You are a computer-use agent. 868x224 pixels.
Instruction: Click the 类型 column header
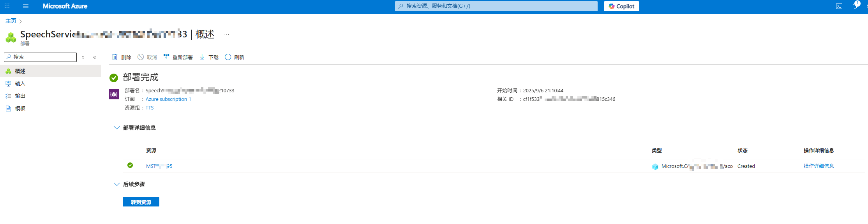click(x=657, y=151)
